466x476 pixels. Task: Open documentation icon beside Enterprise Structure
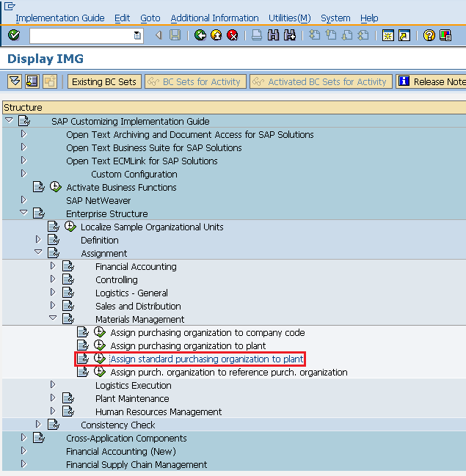coord(39,213)
